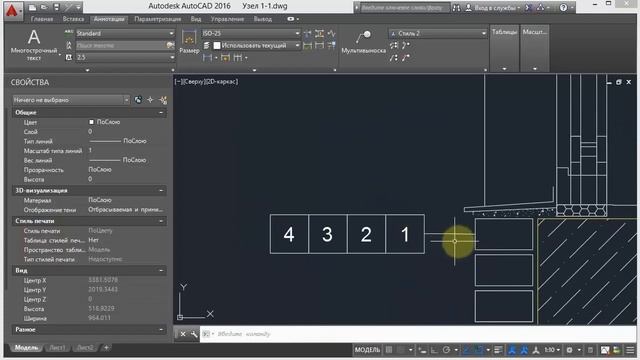Switch to the Параметризация ribbon tab
Screen dimensions: 640x360
pyautogui.click(x=158, y=19)
